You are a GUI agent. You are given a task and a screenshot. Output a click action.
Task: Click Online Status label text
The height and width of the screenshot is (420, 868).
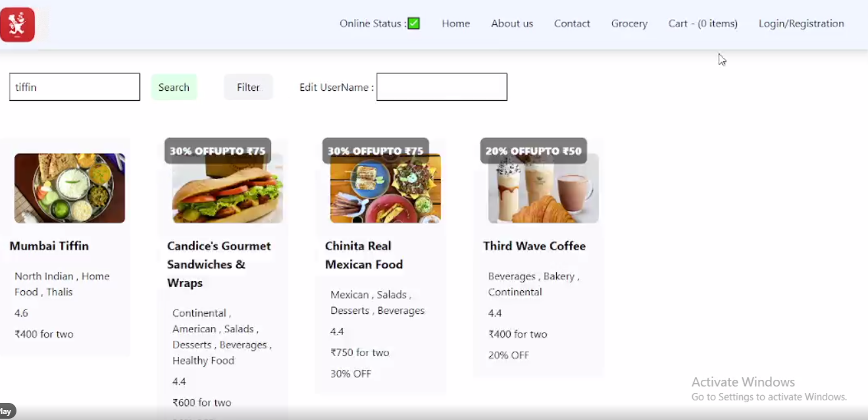(x=372, y=24)
